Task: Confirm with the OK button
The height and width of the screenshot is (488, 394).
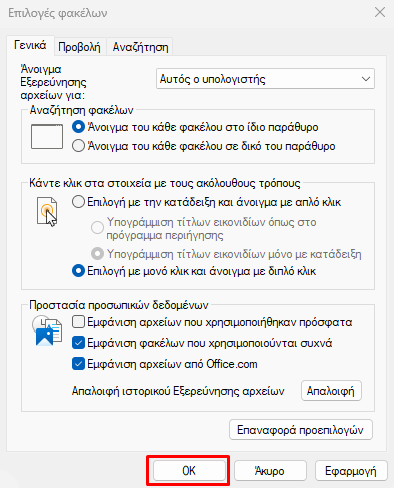Action: click(189, 471)
